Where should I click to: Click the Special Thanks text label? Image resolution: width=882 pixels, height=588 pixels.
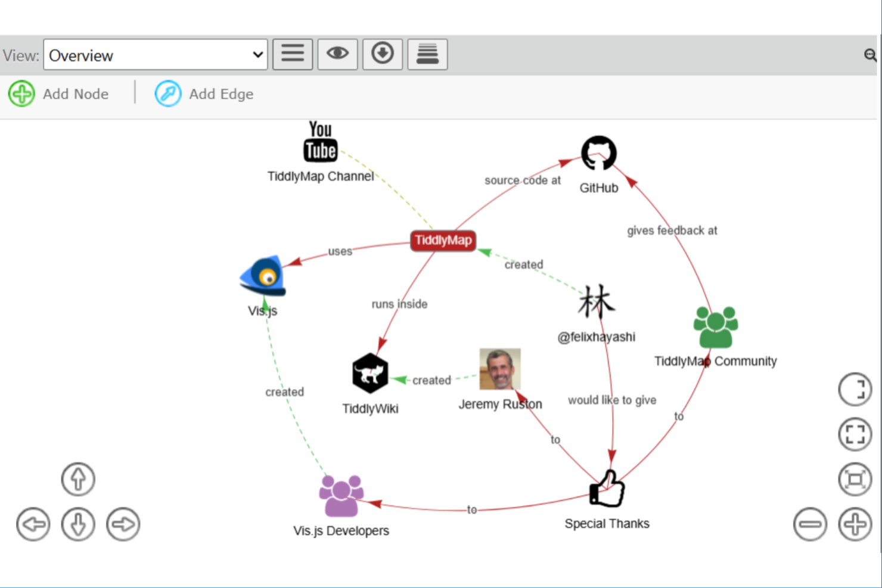607,524
